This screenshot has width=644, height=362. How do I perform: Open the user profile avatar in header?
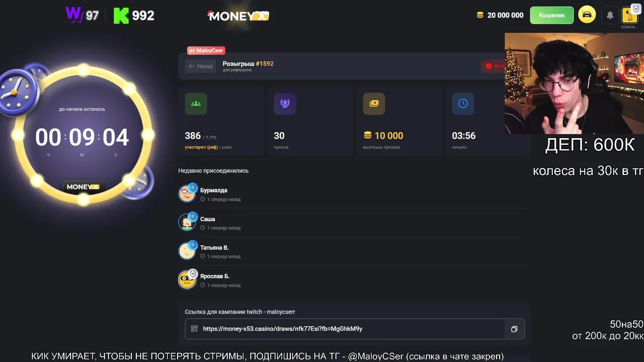(x=629, y=15)
